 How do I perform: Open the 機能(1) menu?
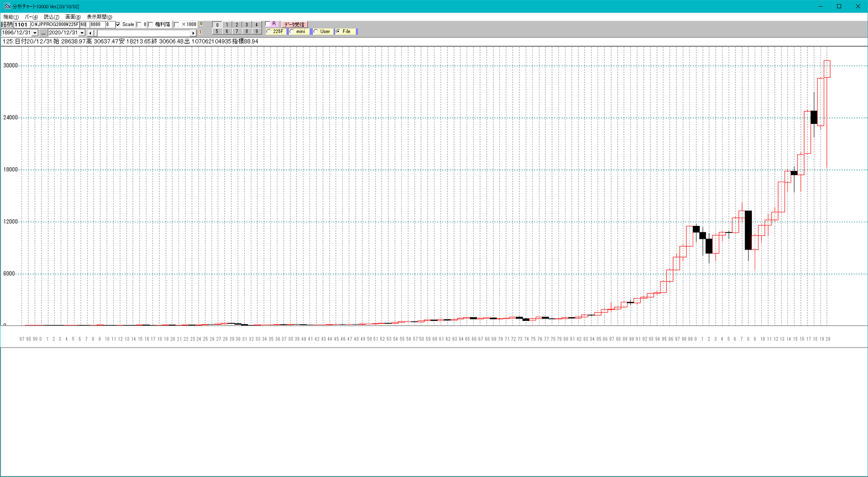[11, 17]
